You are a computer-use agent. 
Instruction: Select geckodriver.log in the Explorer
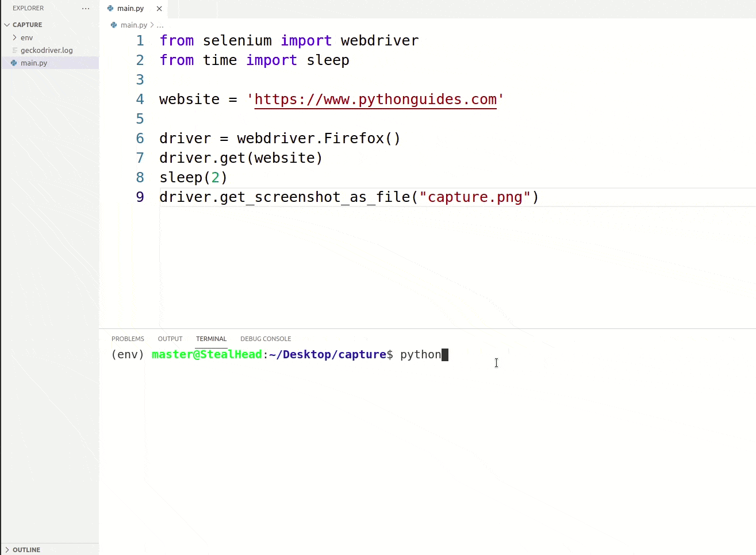(x=48, y=50)
